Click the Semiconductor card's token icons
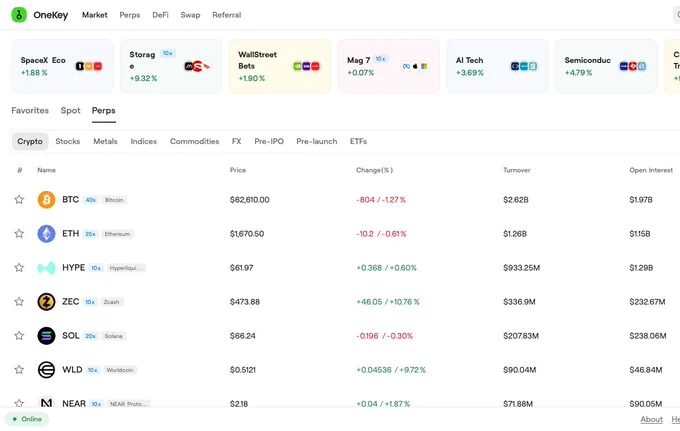 click(x=633, y=66)
